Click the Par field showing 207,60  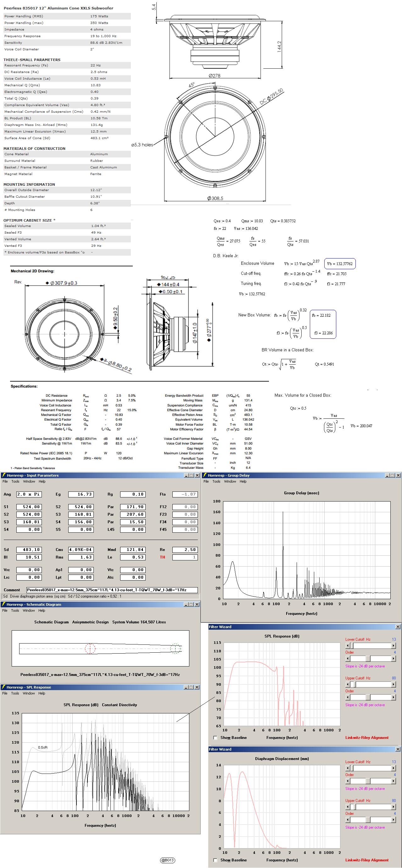[x=133, y=514]
